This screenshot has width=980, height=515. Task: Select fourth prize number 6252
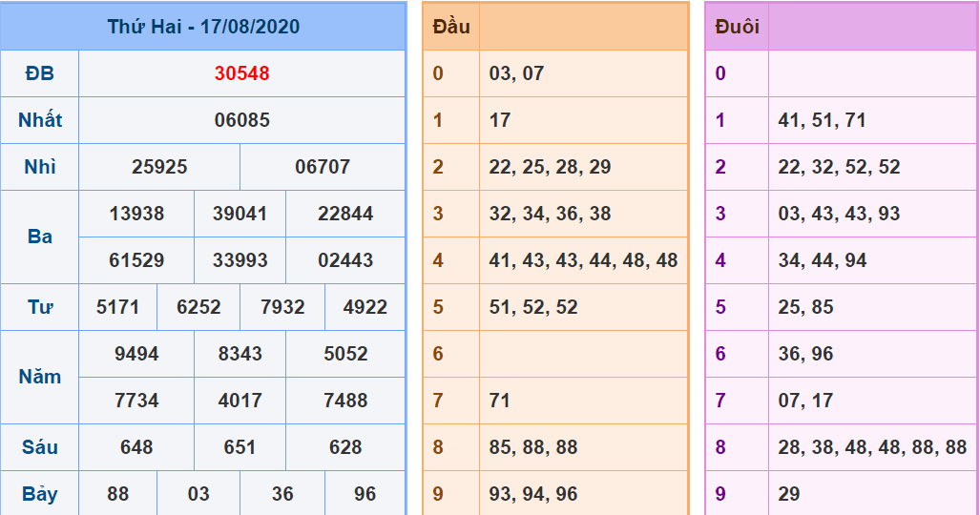click(x=198, y=307)
